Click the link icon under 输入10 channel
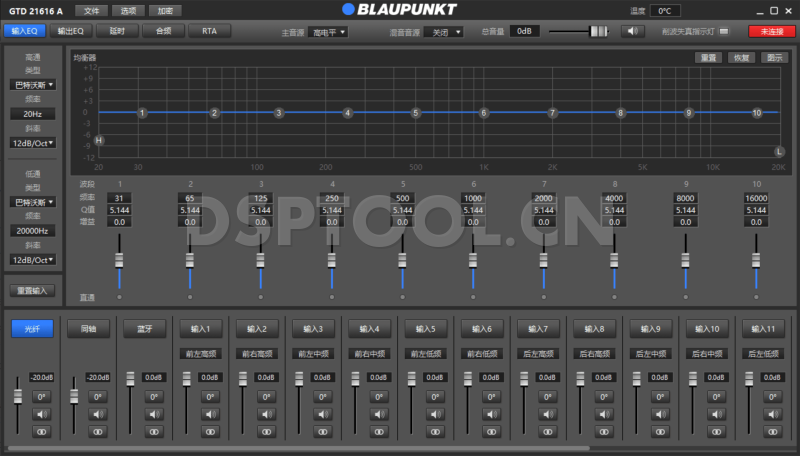Screen dimensions: 800x456 coord(716,432)
